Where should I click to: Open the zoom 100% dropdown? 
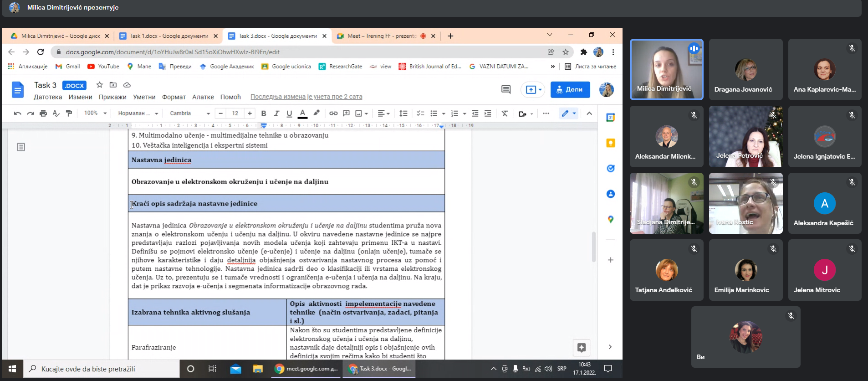pos(95,113)
